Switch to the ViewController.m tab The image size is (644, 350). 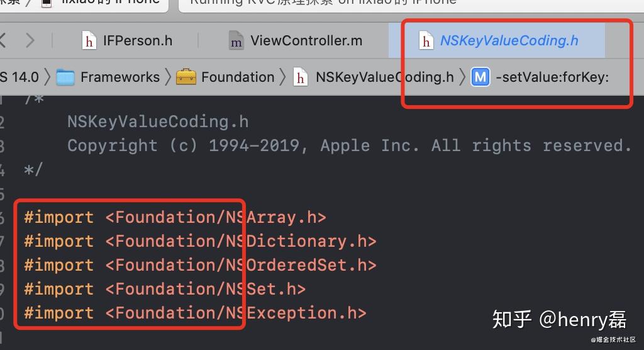pos(306,41)
